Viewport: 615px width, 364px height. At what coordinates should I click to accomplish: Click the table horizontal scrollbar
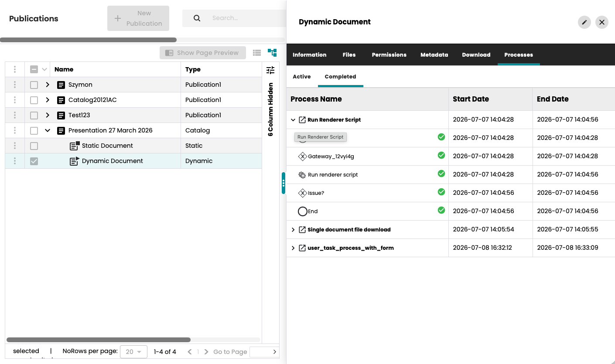[x=99, y=340]
